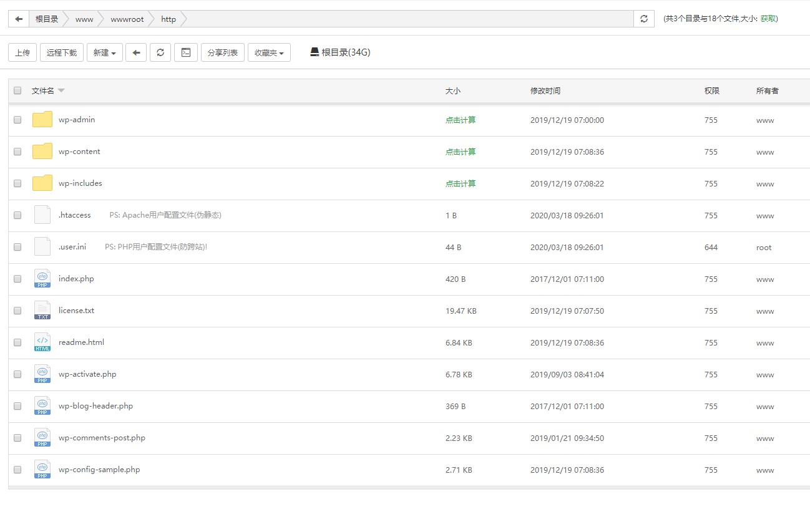810x532 pixels.
Task: Refresh the path bar with reload icon
Action: click(644, 19)
